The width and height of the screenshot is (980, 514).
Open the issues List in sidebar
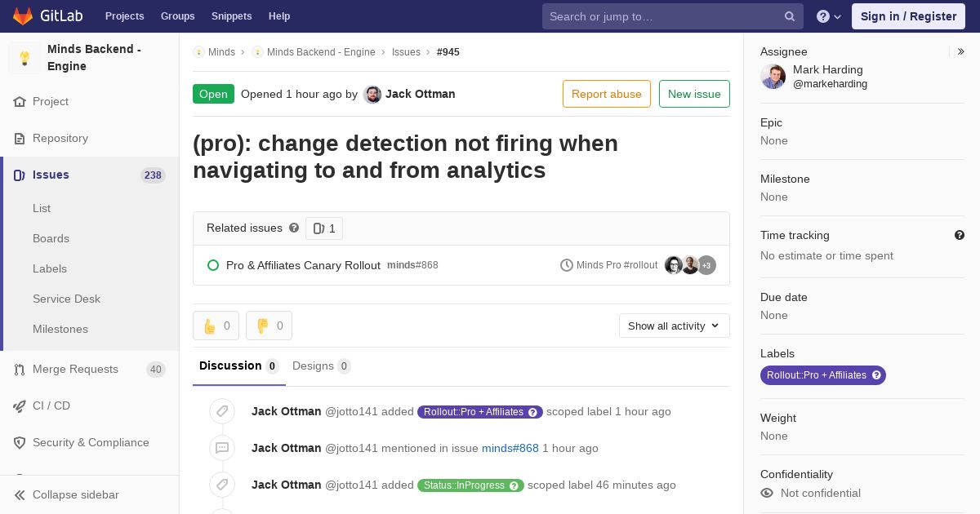point(42,208)
